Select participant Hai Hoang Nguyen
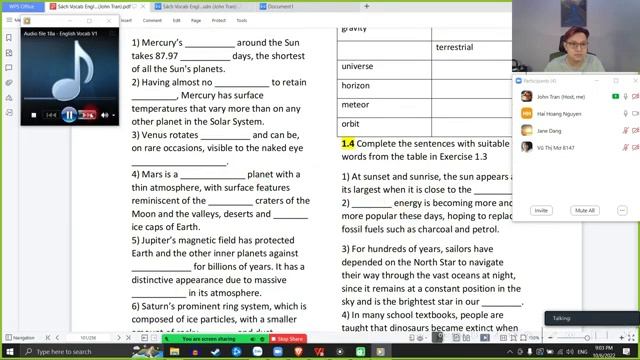The width and height of the screenshot is (640, 360). pyautogui.click(x=576, y=114)
